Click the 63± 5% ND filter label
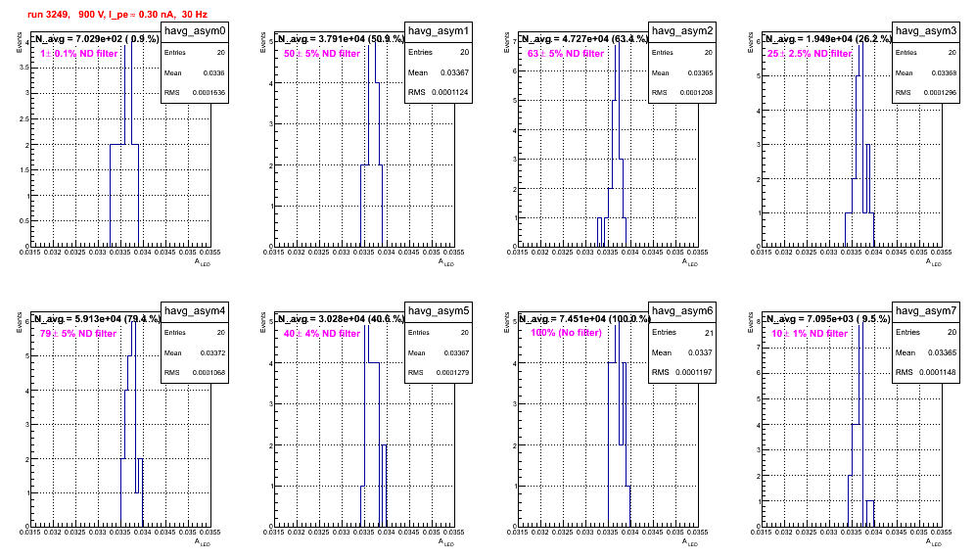The width and height of the screenshot is (975, 560). point(566,54)
